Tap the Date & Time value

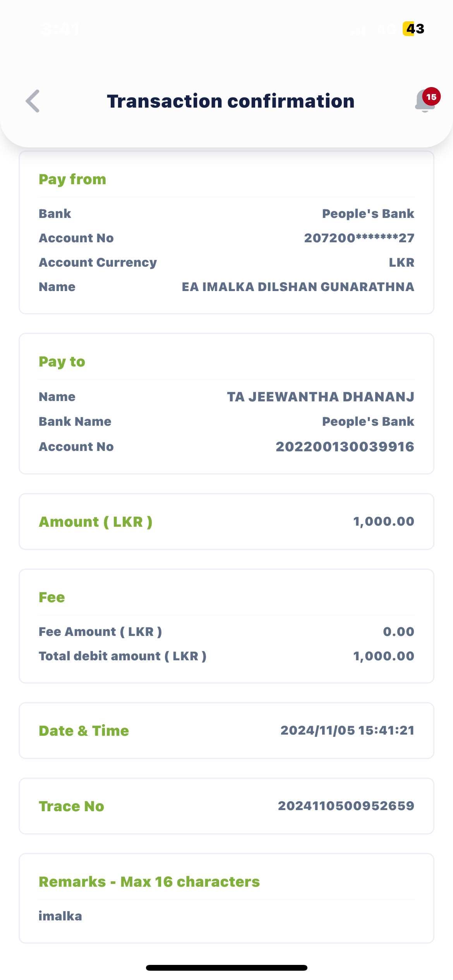pyautogui.click(x=347, y=730)
